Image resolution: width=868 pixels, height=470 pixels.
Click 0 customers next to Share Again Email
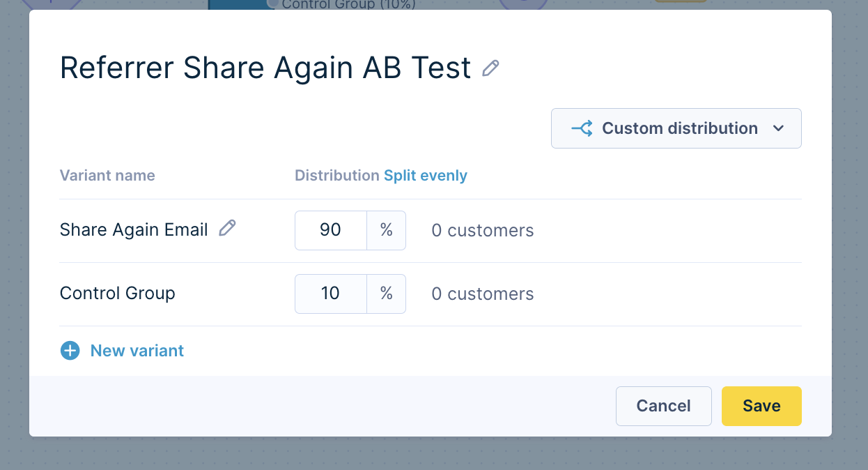click(482, 229)
